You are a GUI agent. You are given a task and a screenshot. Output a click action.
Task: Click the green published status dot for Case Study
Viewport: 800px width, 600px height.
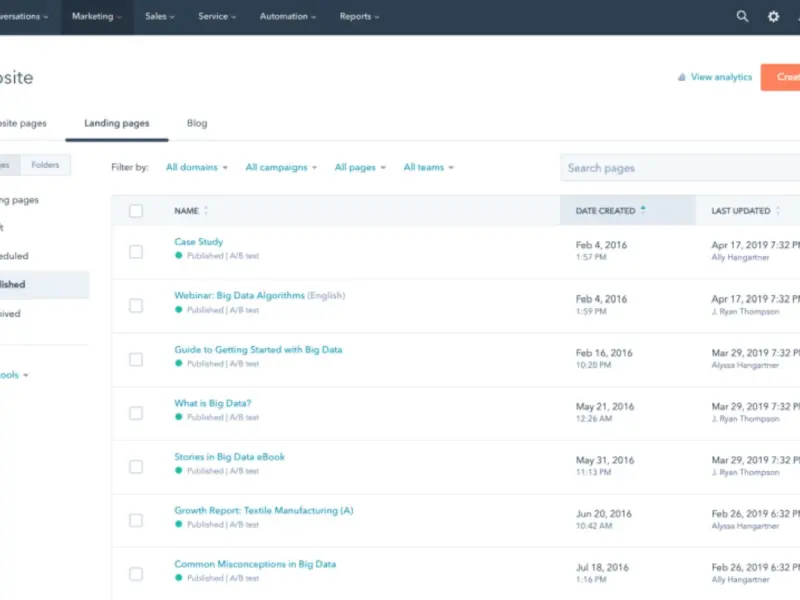tap(179, 256)
